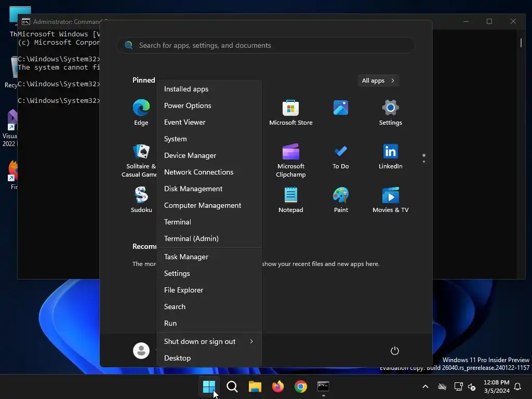The image size is (532, 399).
Task: Open Settings gear in pinned apps
Action: pyautogui.click(x=391, y=112)
